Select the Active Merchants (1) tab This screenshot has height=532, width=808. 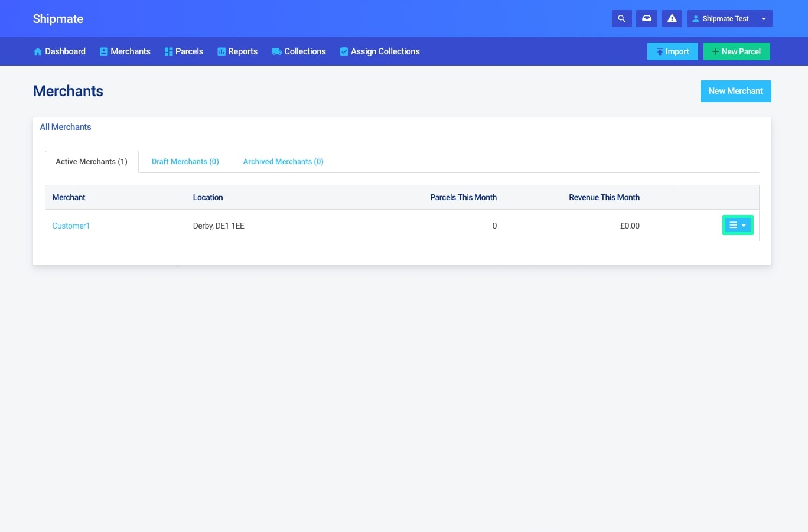tap(92, 162)
